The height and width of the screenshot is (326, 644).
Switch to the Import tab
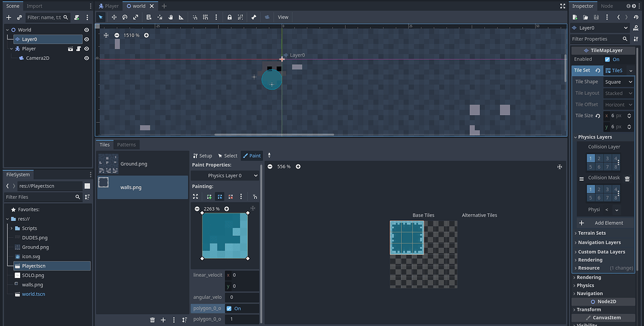pyautogui.click(x=35, y=6)
